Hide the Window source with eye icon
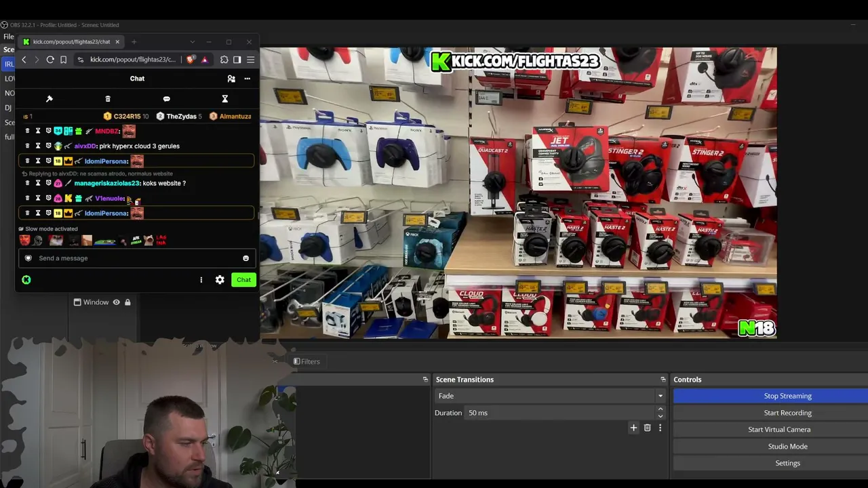Image resolution: width=868 pixels, height=488 pixels. (117, 302)
